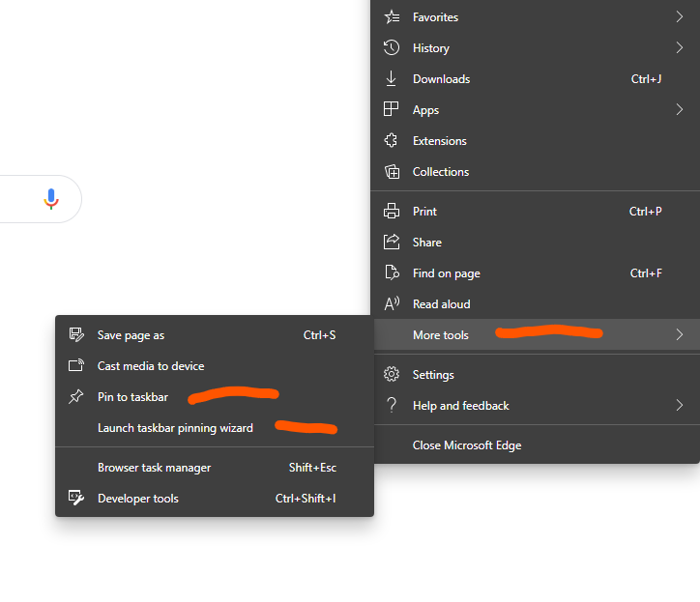The width and height of the screenshot is (700, 602).
Task: Select Save page as
Action: coord(215,334)
